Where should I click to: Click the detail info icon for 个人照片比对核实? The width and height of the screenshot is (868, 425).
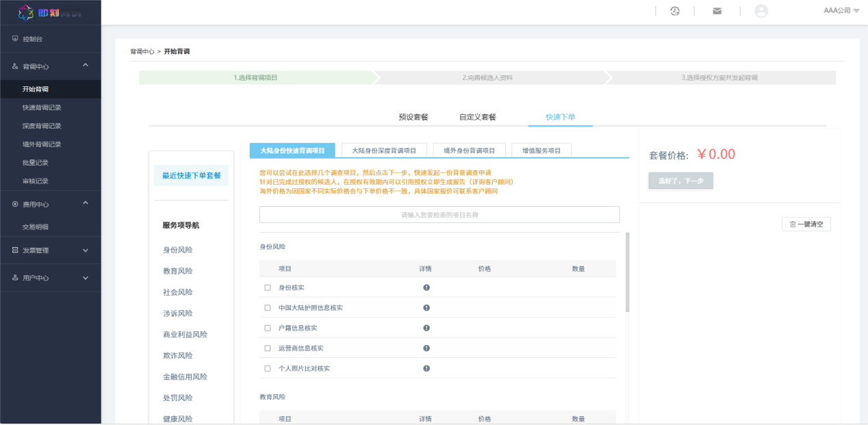click(426, 368)
